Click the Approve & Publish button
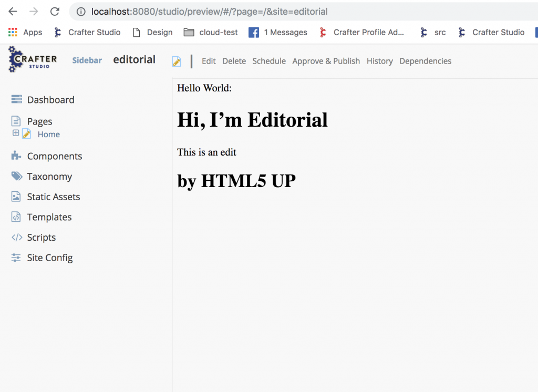Viewport: 538px width, 392px height. [x=326, y=61]
